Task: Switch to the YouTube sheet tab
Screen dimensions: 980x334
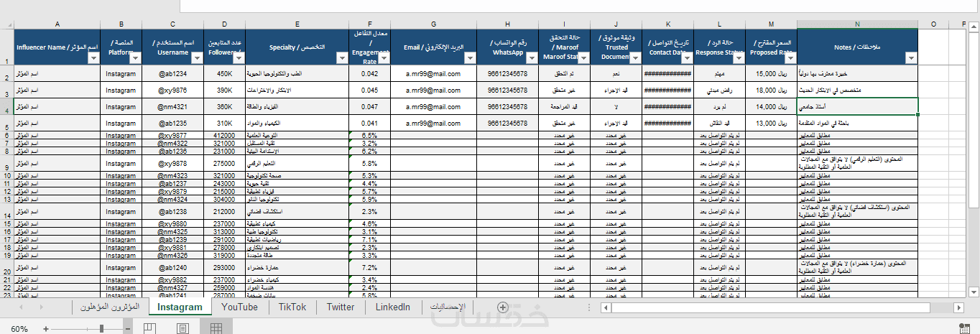Action: 239,307
